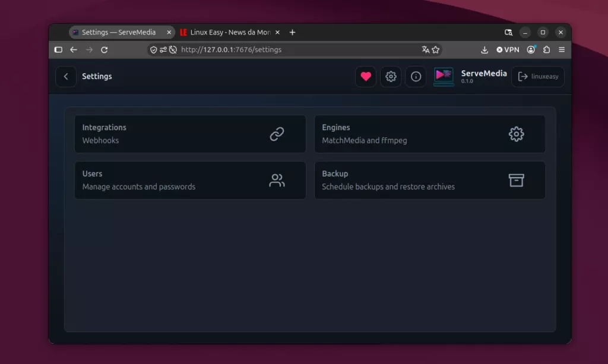Open the info circle icon

coord(416,77)
